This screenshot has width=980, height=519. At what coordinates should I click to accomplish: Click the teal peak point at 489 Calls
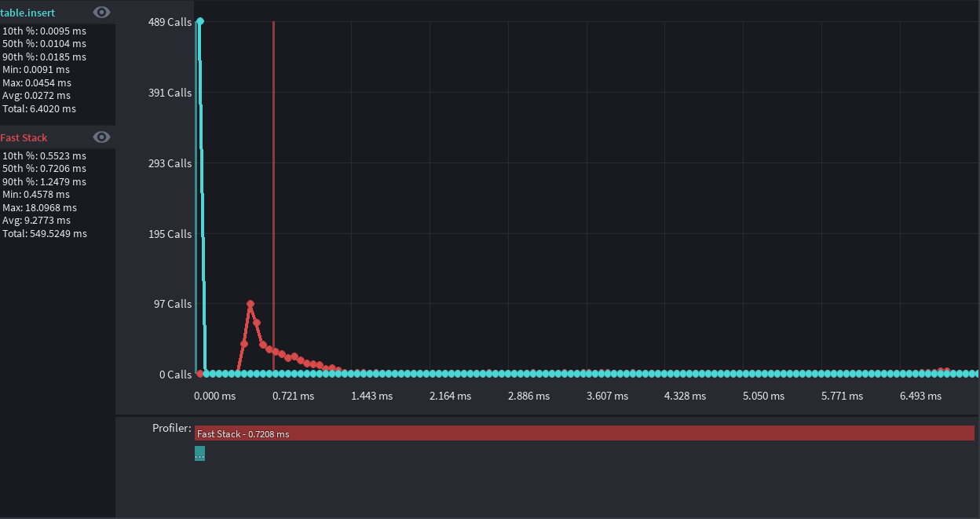(x=200, y=21)
